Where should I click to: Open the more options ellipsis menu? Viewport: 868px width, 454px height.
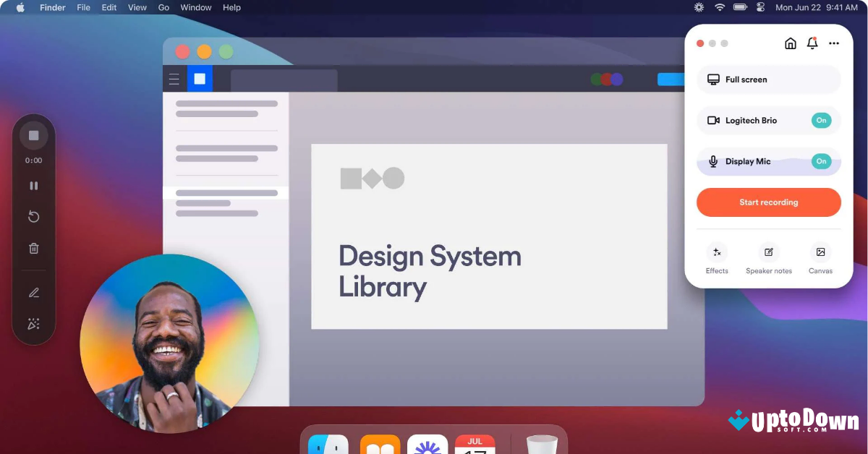(x=833, y=43)
